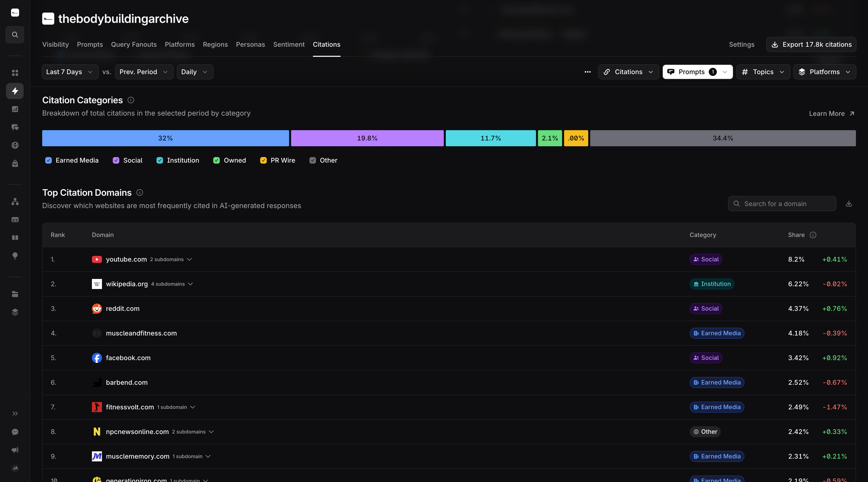Image resolution: width=868 pixels, height=482 pixels.
Task: Open the speech bubble feedback icon
Action: (x=15, y=432)
